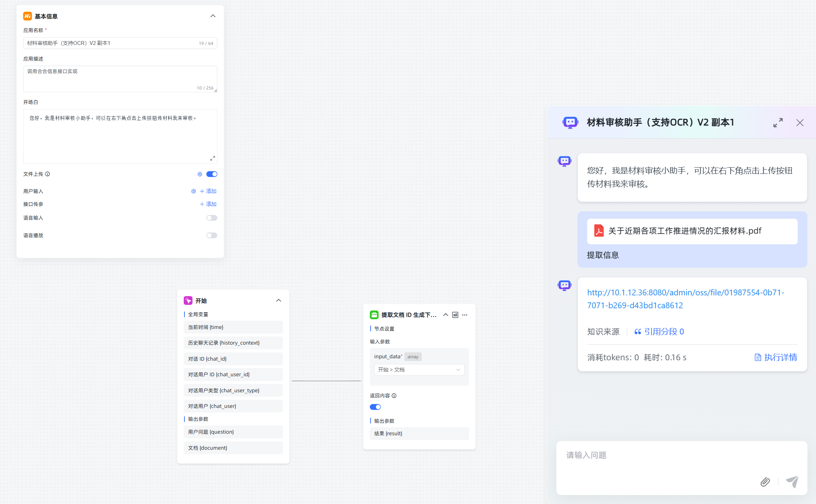
Task: Click the chat title robot icon
Action: (x=570, y=123)
